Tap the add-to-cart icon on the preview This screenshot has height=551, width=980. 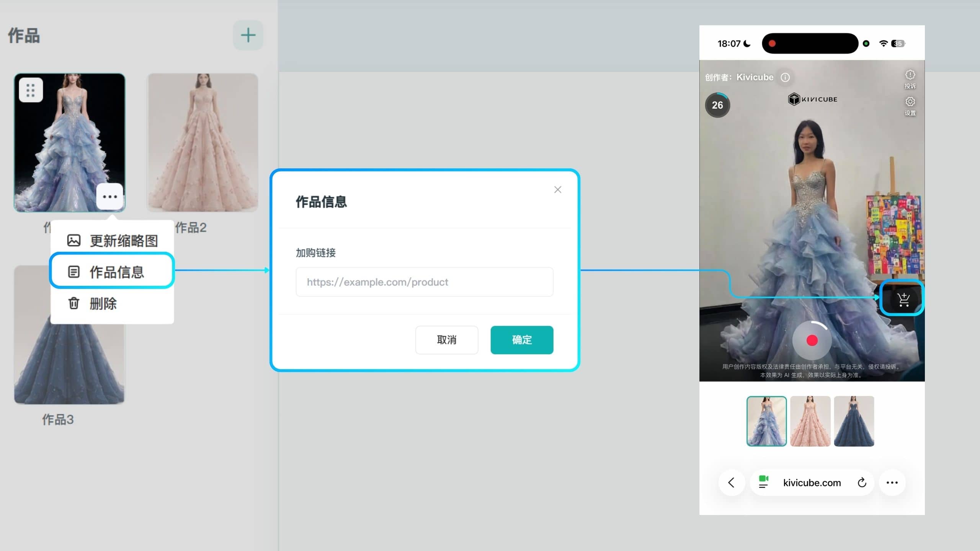[x=903, y=299]
